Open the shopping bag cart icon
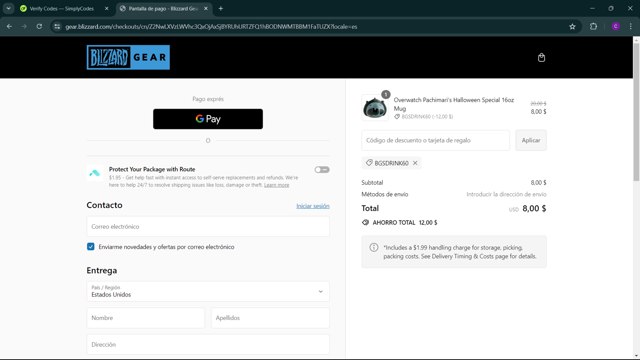Viewport: 640px width, 360px height. 541,58
